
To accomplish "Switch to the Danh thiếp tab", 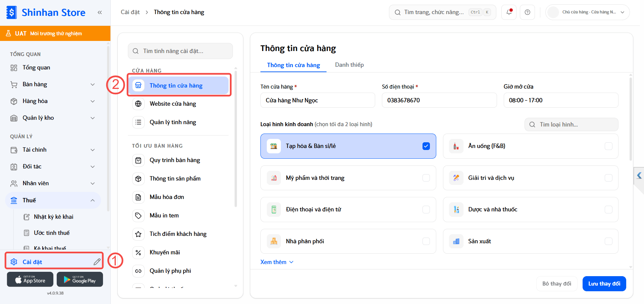I will (x=349, y=65).
